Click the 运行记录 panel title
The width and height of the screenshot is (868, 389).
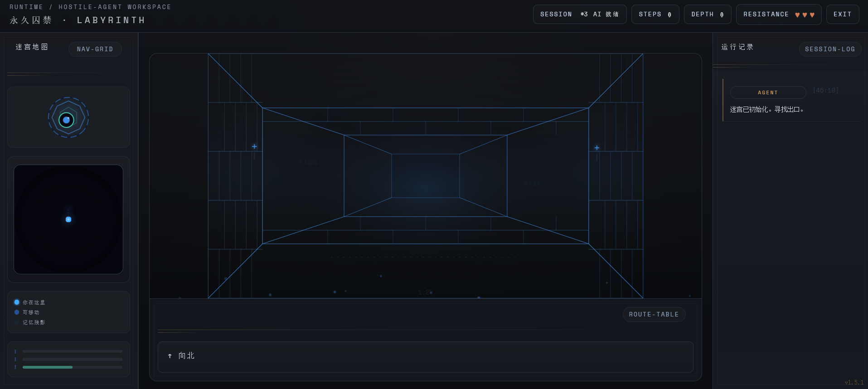(737, 47)
